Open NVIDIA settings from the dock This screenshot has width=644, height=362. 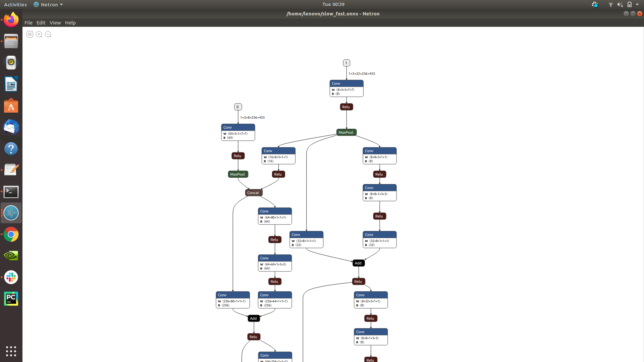[x=11, y=255]
